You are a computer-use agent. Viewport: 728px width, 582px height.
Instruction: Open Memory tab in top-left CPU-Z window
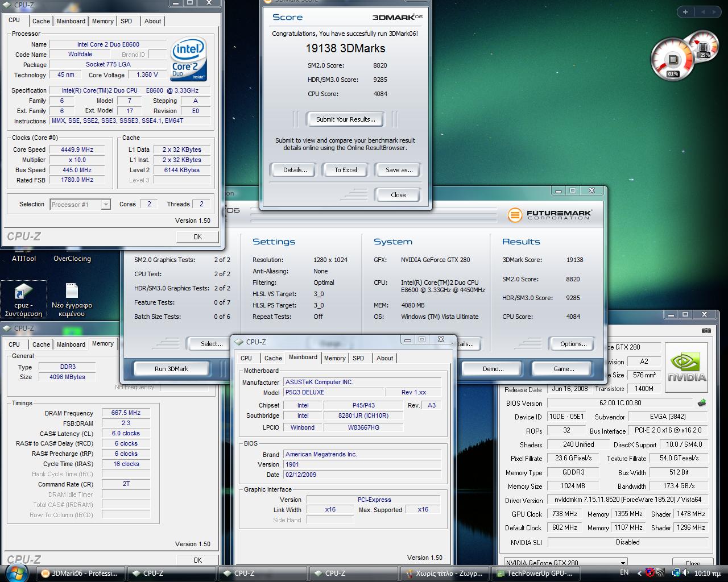tap(103, 21)
